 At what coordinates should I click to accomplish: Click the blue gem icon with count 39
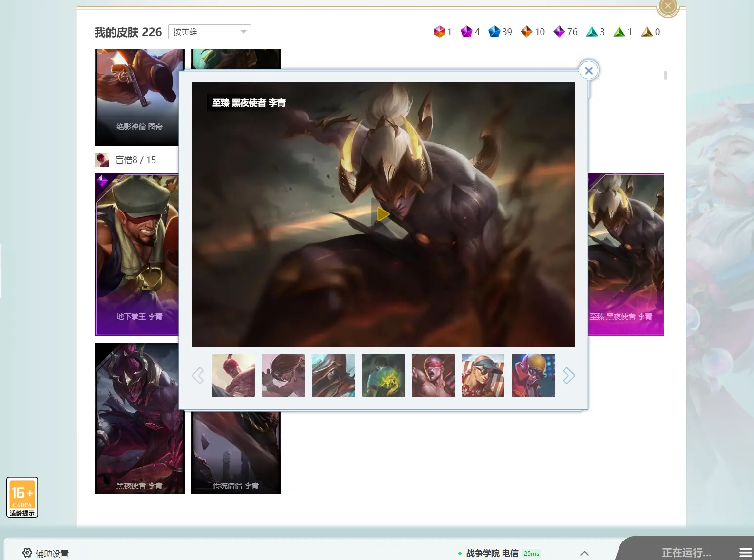(494, 32)
